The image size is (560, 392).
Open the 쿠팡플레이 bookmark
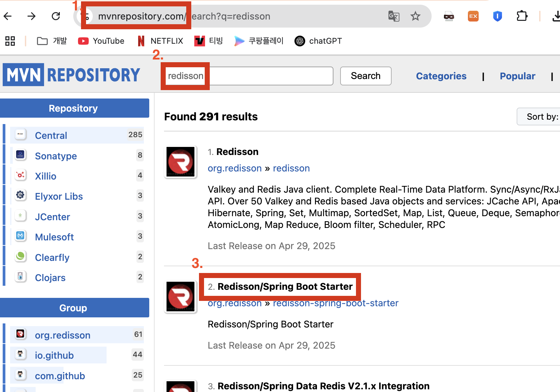tap(259, 41)
